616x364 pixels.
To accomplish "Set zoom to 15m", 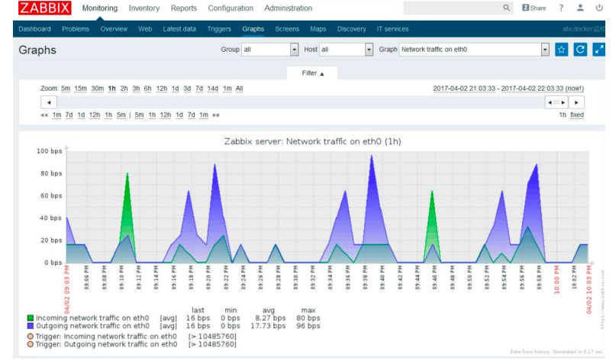I will point(81,89).
